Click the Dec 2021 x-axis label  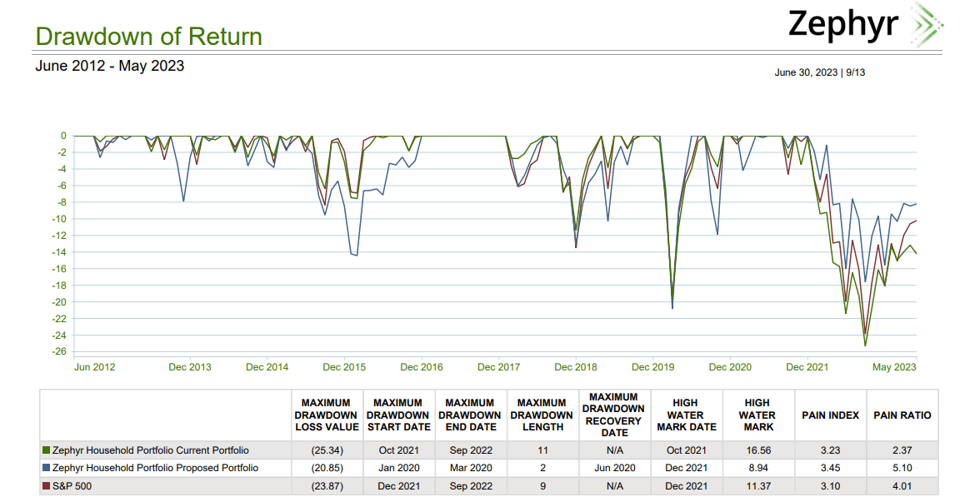pos(807,367)
